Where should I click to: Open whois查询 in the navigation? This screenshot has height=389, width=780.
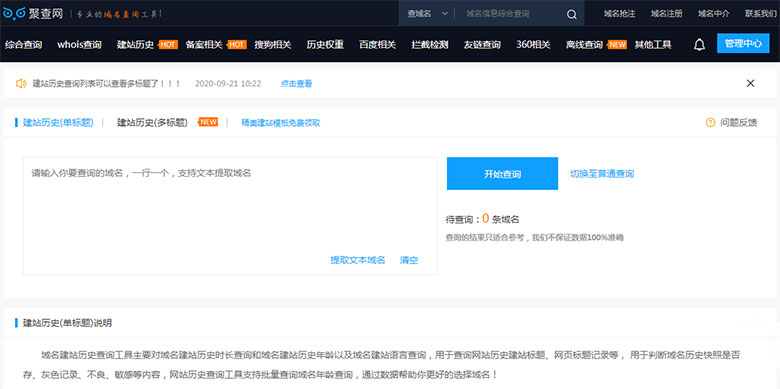(x=80, y=45)
